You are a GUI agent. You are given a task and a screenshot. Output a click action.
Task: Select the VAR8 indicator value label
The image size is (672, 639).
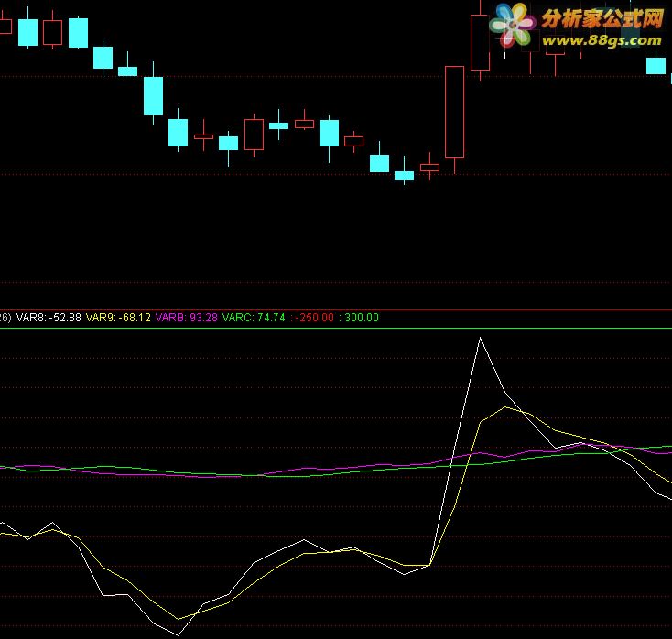coord(49,318)
